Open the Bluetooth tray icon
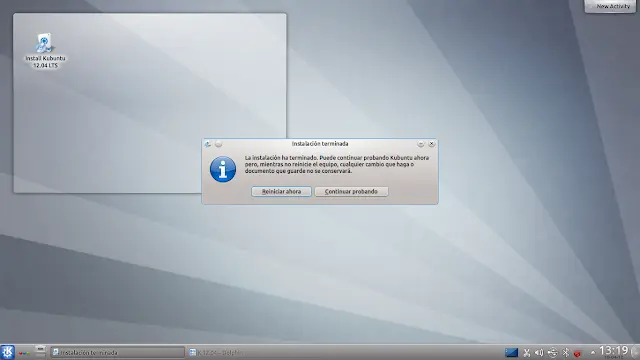 tap(566, 352)
